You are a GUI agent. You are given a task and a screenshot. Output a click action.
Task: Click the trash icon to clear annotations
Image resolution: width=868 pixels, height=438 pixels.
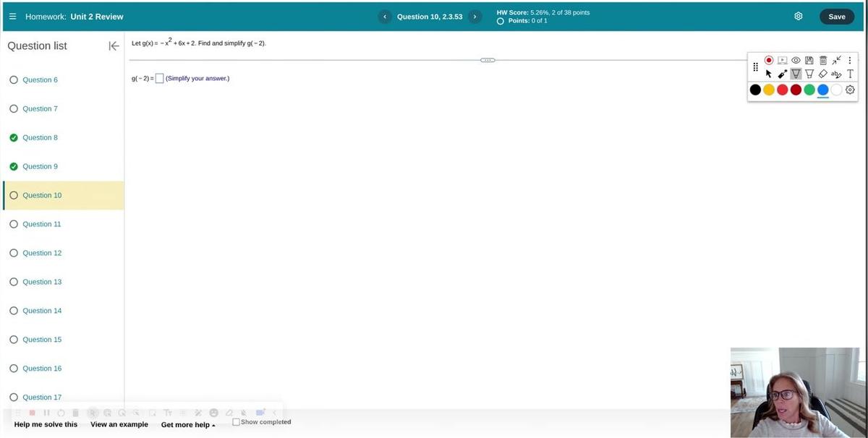coord(823,60)
